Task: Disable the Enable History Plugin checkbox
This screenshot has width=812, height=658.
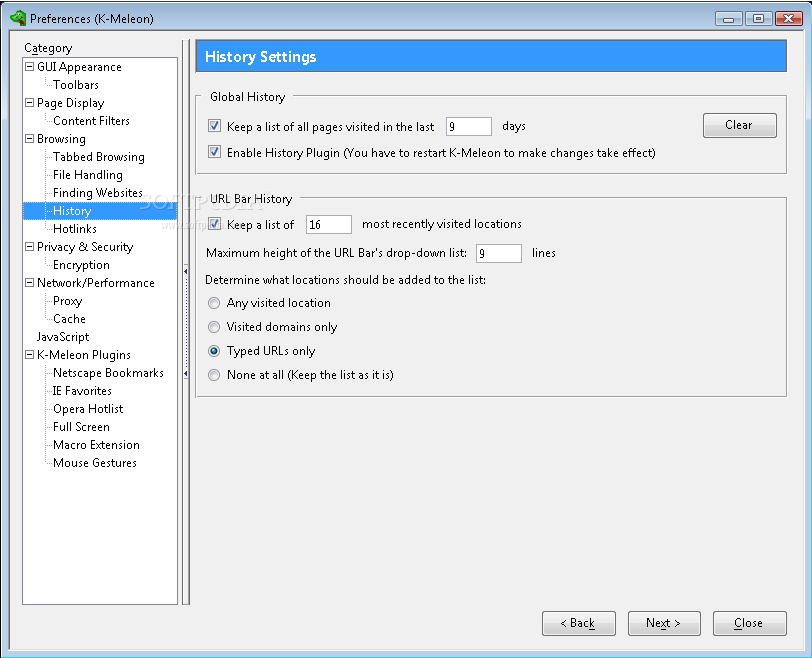Action: pyautogui.click(x=214, y=152)
